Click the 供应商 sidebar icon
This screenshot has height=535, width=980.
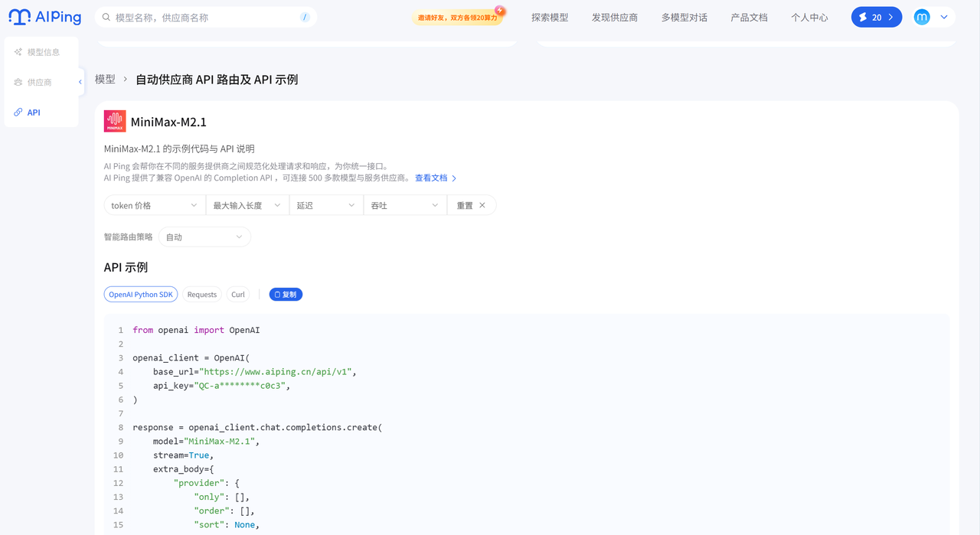click(18, 82)
